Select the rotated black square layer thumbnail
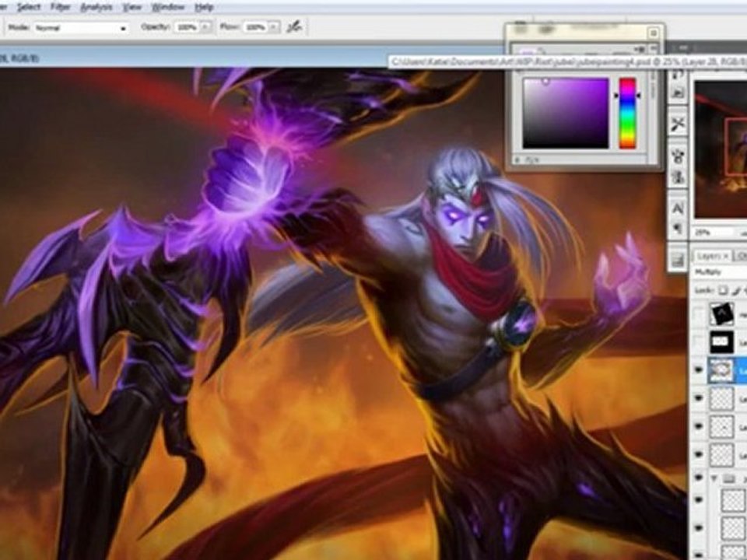This screenshot has height=560, width=747. (721, 315)
